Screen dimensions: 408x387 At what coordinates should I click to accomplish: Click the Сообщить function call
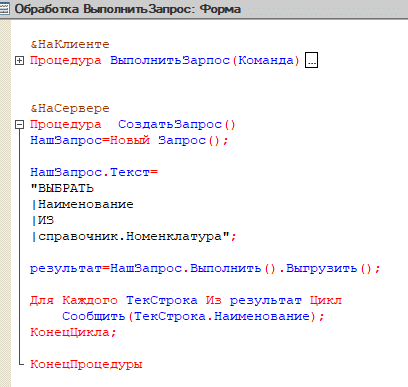click(x=93, y=316)
